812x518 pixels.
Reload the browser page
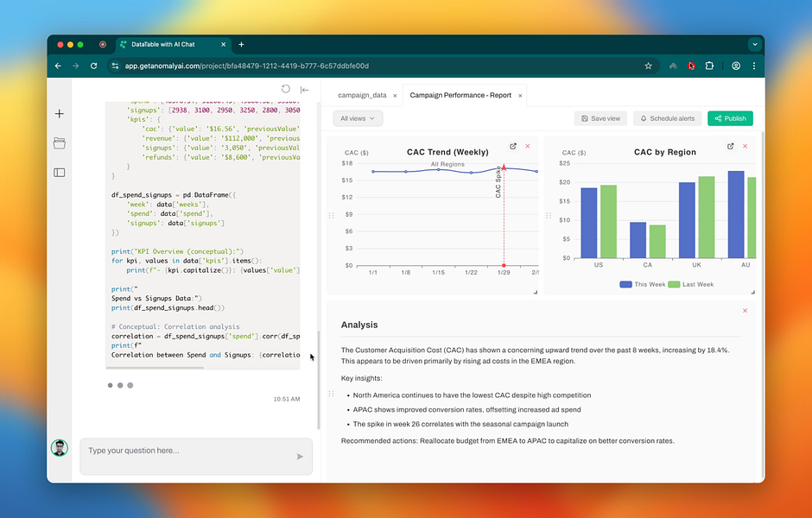[x=94, y=66]
